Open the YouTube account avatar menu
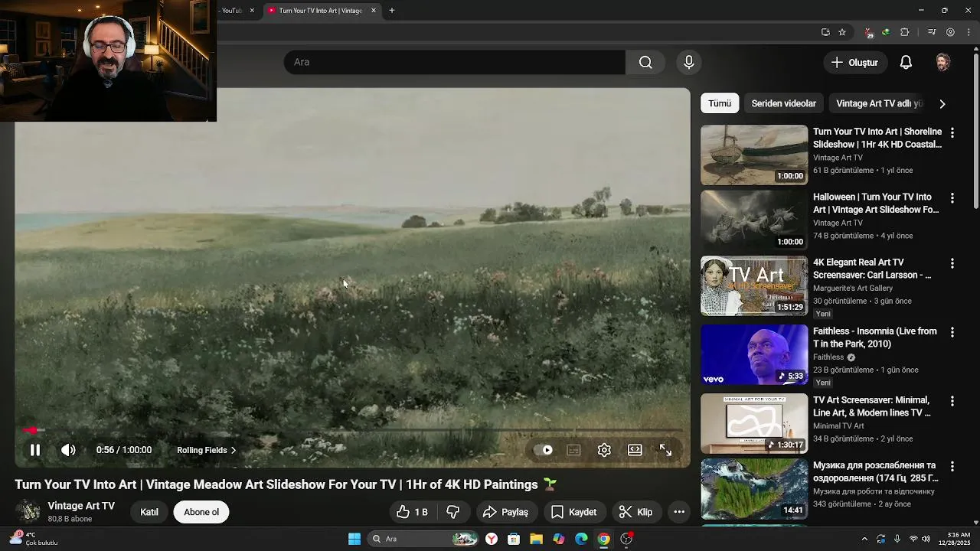Viewport: 980px width, 551px height. pos(943,63)
